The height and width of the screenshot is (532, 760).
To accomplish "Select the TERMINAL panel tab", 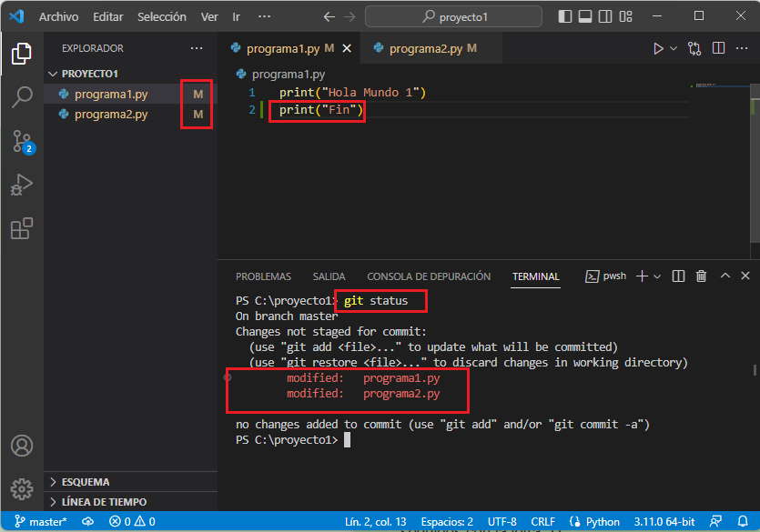I will point(535,276).
